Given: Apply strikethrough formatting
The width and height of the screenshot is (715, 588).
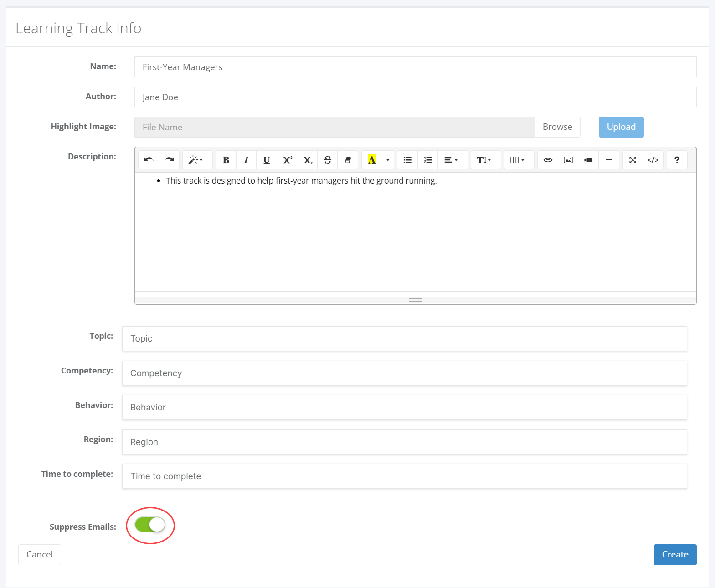Looking at the screenshot, I should pyautogui.click(x=328, y=160).
